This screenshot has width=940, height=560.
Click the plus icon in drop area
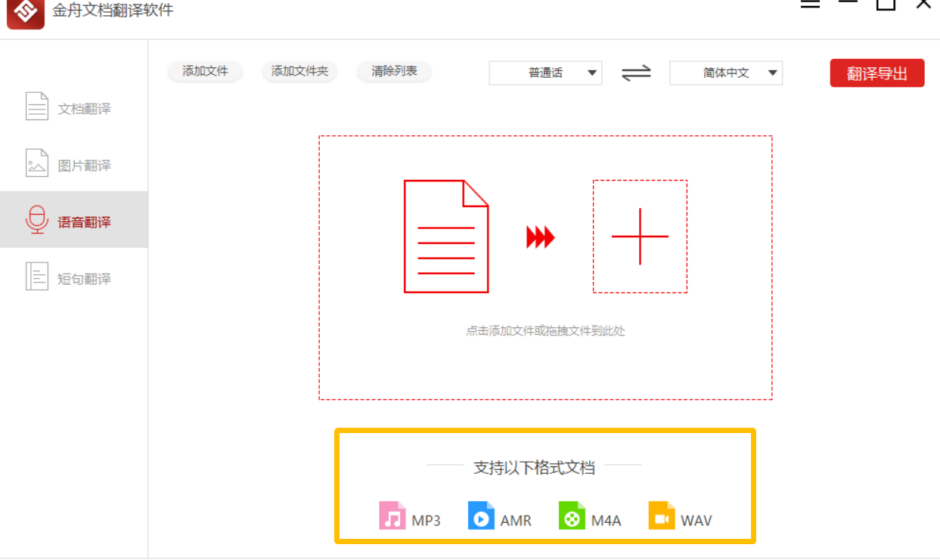click(x=640, y=236)
